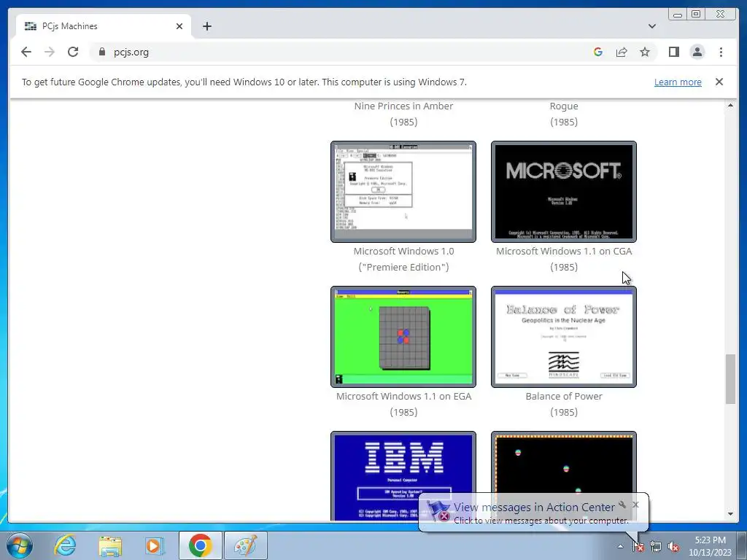747x560 pixels.
Task: Click the Google icon in address bar
Action: coord(598,52)
